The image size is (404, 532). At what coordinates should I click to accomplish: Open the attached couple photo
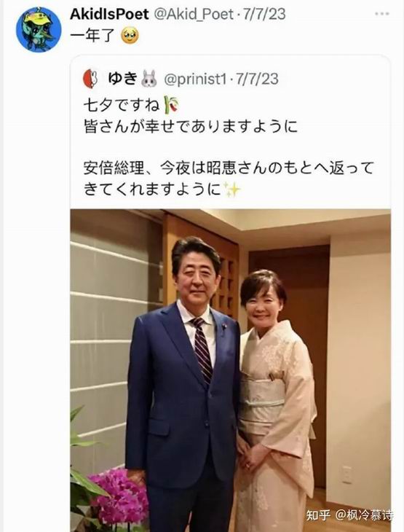click(231, 370)
